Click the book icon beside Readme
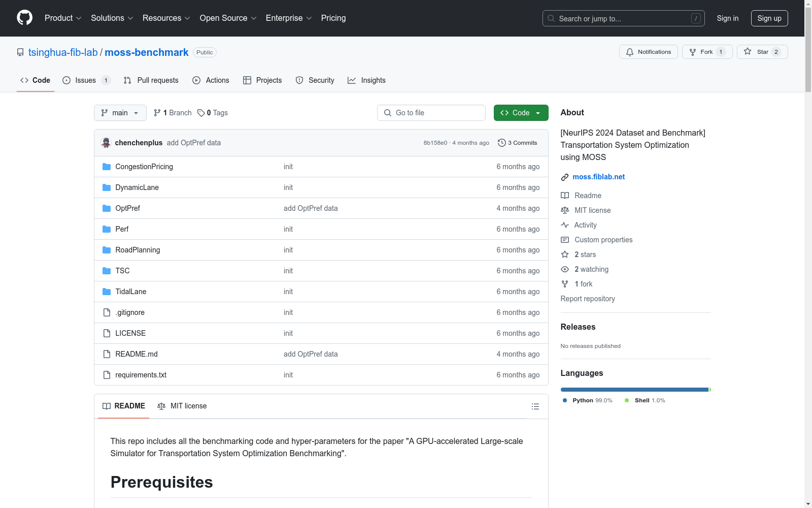The image size is (812, 508). tap(565, 196)
